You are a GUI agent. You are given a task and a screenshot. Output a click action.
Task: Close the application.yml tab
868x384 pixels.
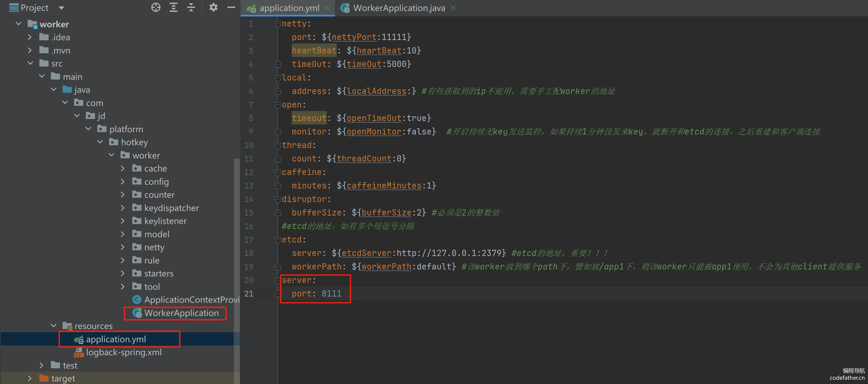(x=327, y=8)
